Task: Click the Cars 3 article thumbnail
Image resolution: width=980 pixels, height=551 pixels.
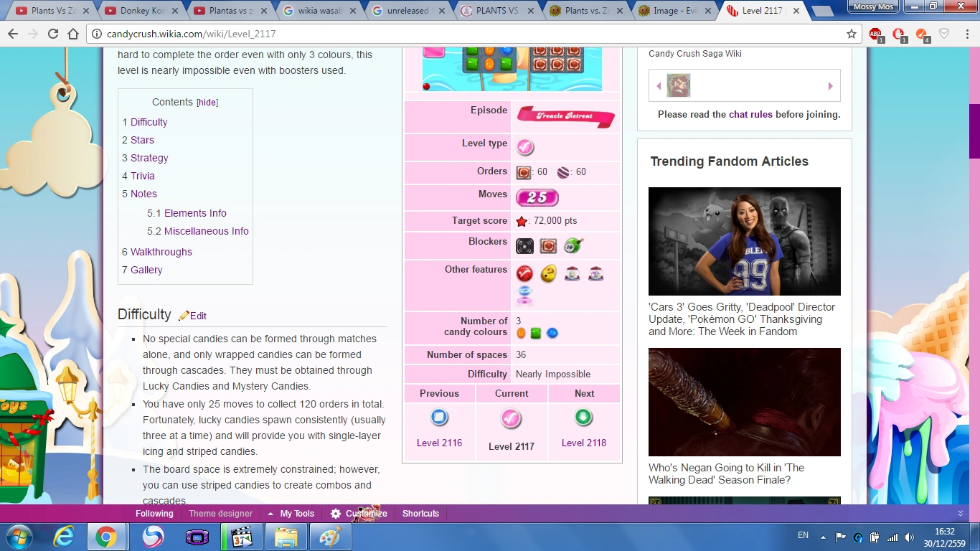Action: (x=744, y=241)
